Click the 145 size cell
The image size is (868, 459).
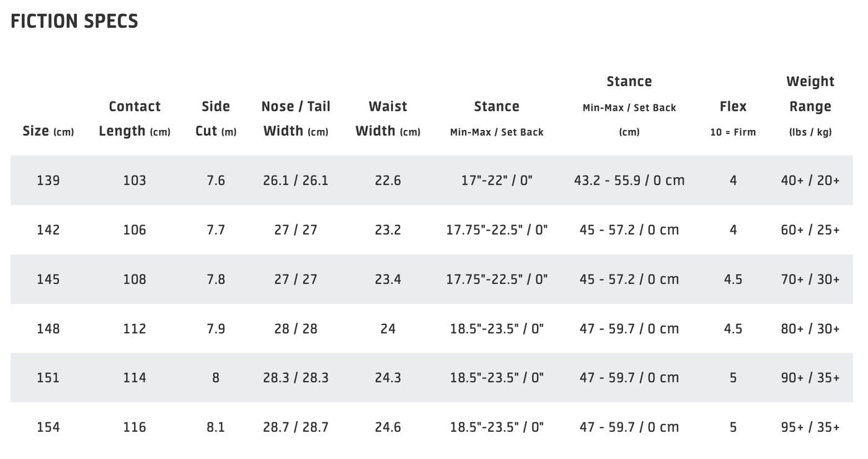(48, 279)
